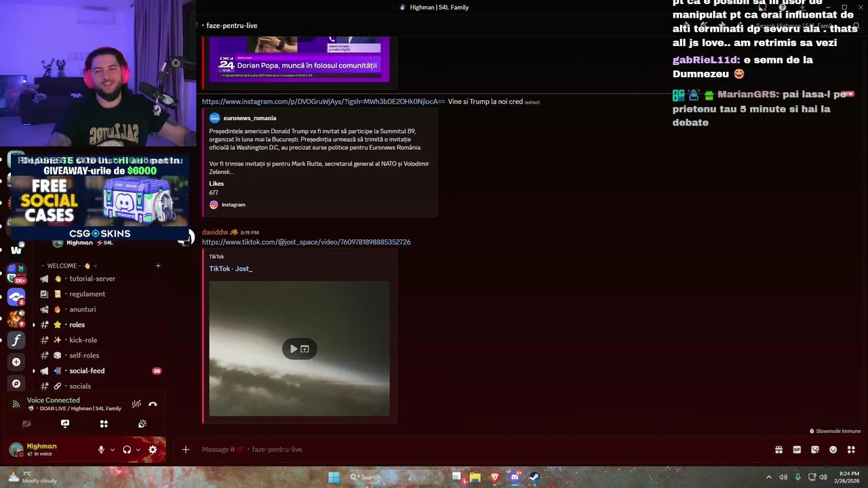This screenshot has width=868, height=488.
Task: Open the weather widget showing Mostly cloudy
Action: click(x=32, y=477)
